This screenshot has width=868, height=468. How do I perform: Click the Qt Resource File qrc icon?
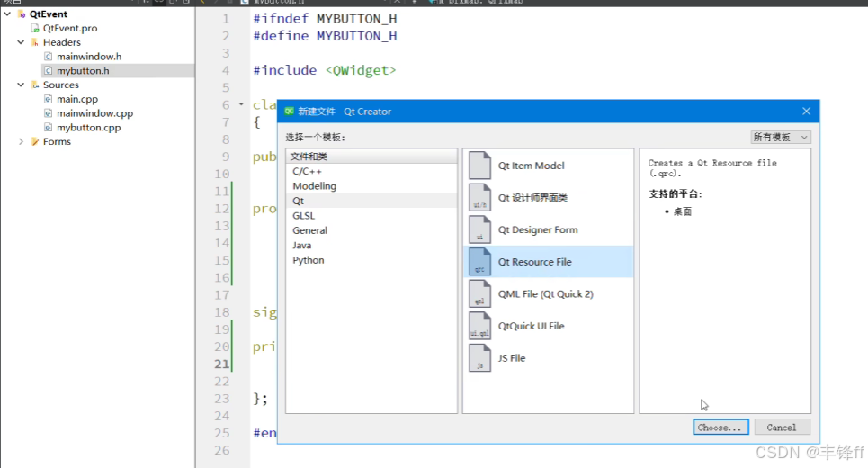(x=479, y=261)
